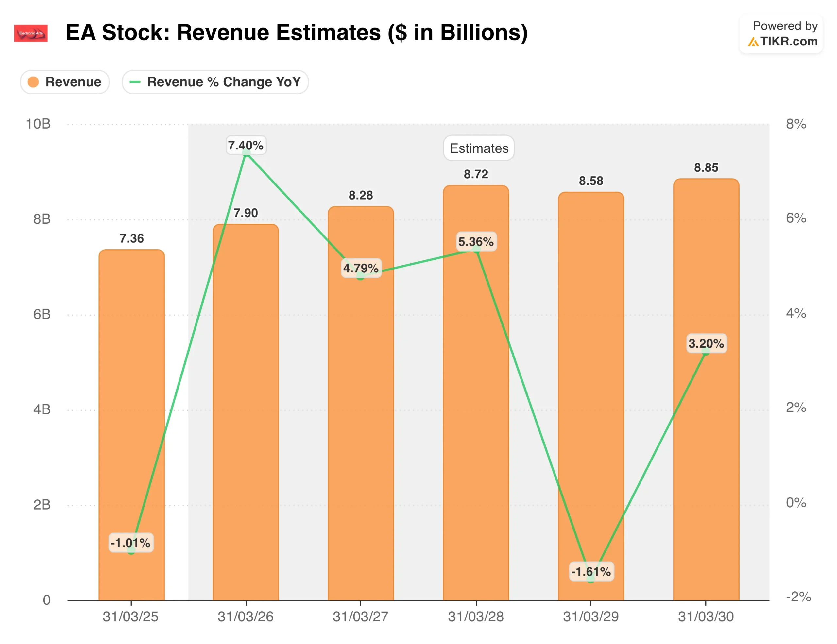Click the green line legend marker

point(135,82)
